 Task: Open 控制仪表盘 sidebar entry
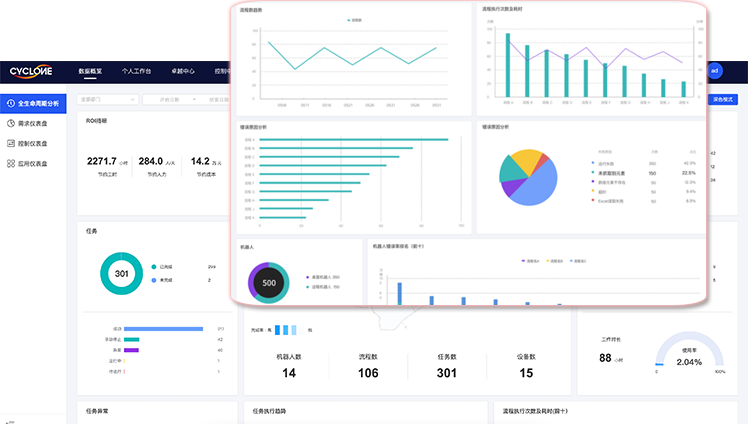coord(33,144)
